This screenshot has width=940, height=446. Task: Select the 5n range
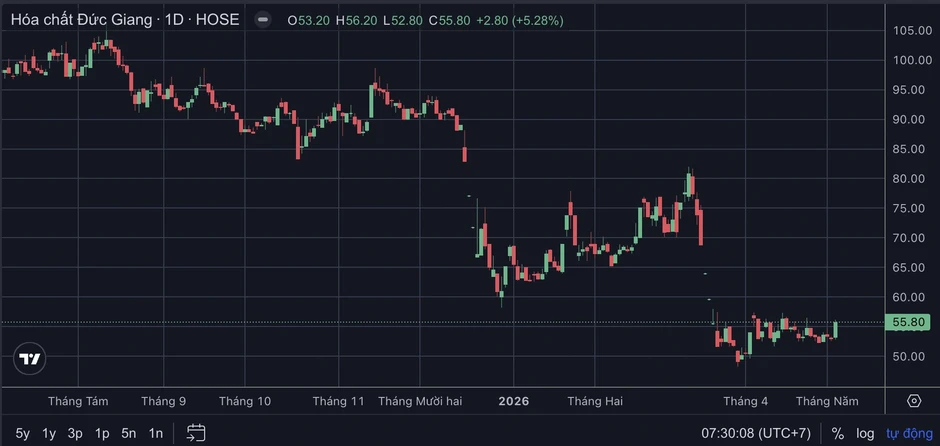pyautogui.click(x=128, y=433)
